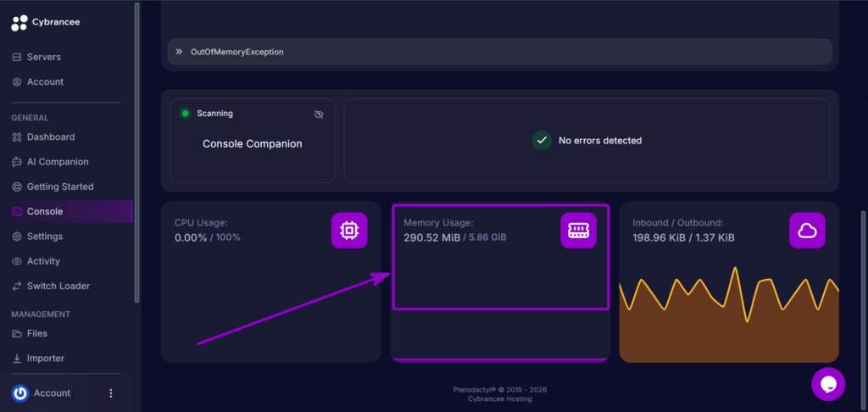The image size is (868, 412).
Task: Click the bottom Account profile label
Action: click(x=52, y=393)
